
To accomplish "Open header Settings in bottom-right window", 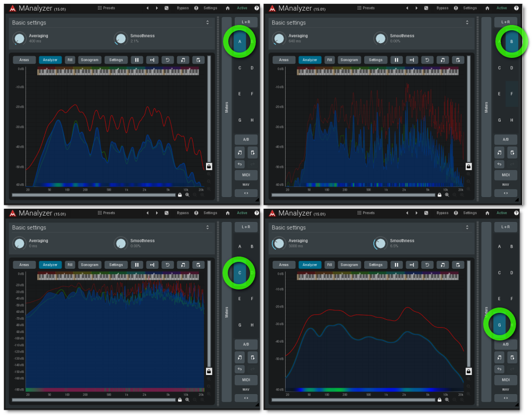I will [470, 213].
